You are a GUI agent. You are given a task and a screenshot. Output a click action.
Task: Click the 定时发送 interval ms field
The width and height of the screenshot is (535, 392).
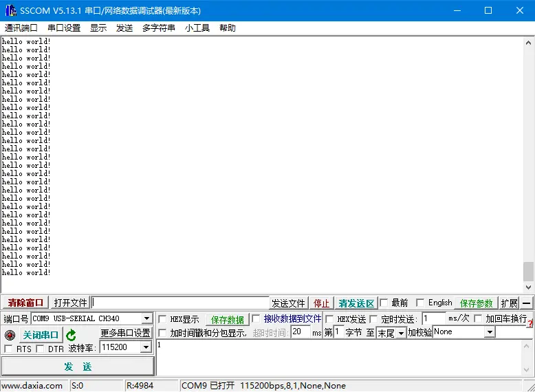[434, 318]
